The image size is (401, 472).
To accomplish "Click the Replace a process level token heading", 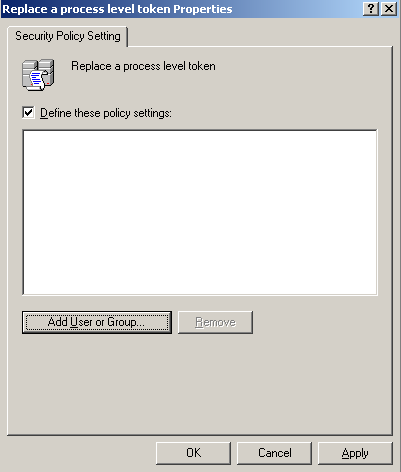I will coord(143,66).
